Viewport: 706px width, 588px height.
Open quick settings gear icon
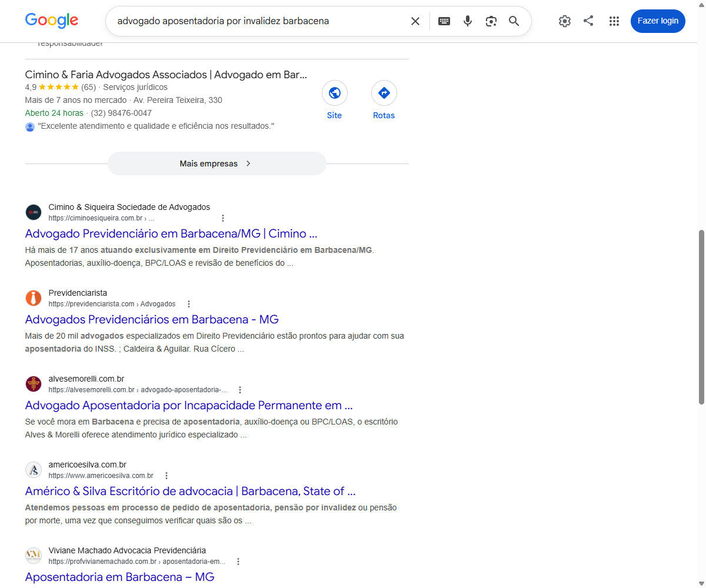[565, 21]
